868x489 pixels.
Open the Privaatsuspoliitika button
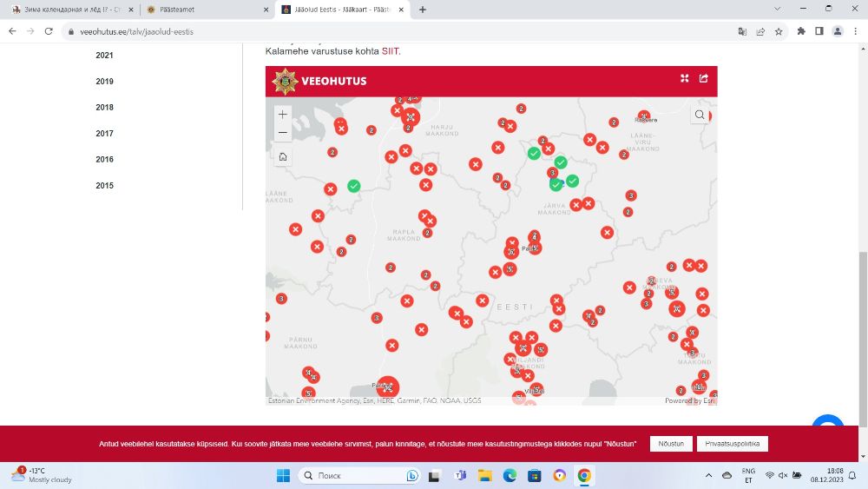[732, 444]
